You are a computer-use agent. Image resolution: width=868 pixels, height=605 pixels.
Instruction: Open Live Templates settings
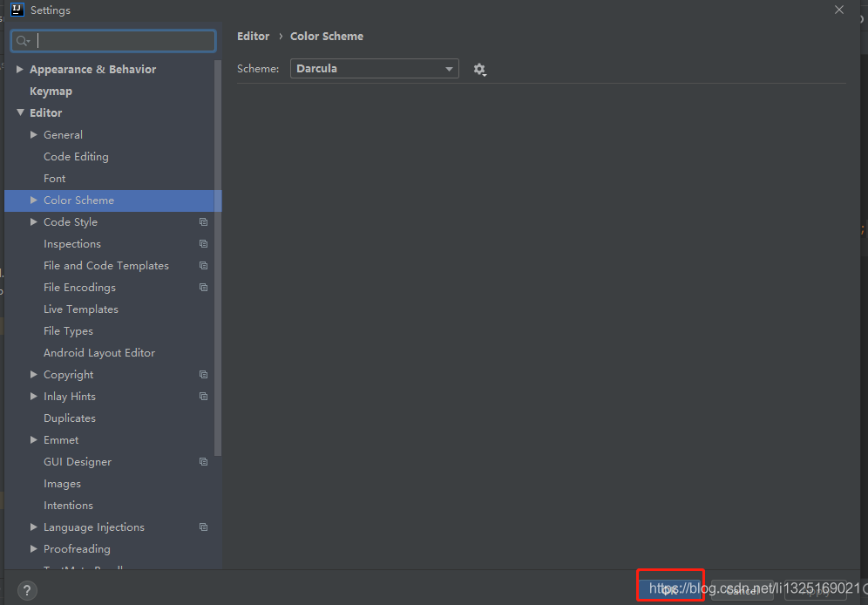click(x=81, y=309)
